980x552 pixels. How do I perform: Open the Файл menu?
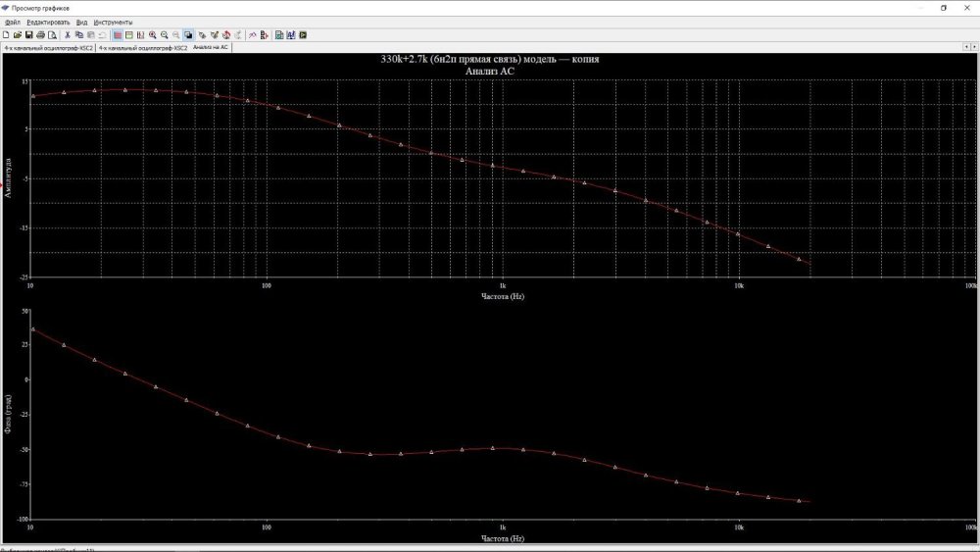coord(12,21)
